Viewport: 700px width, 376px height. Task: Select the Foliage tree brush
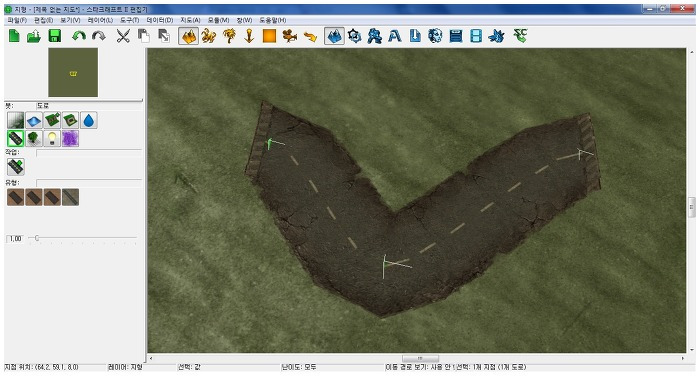34,138
